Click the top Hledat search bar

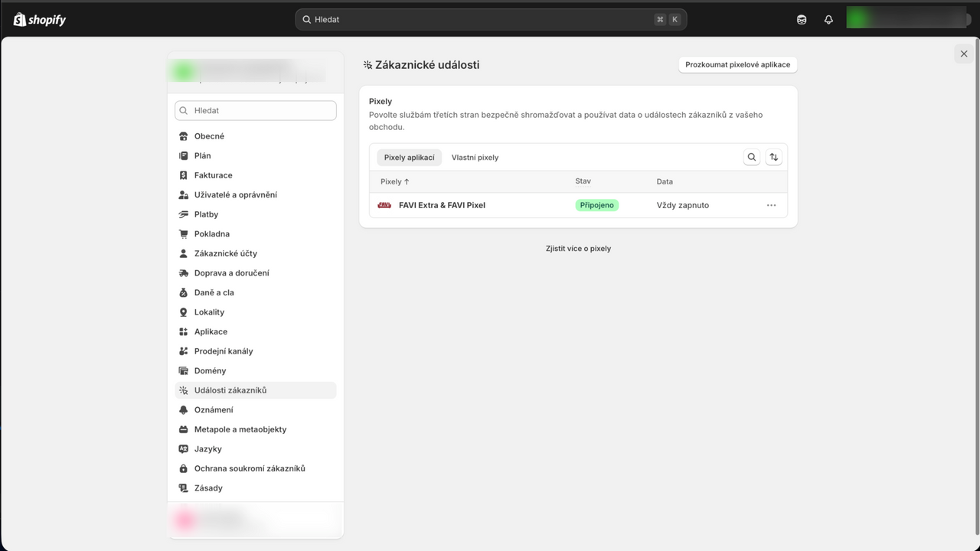[491, 20]
